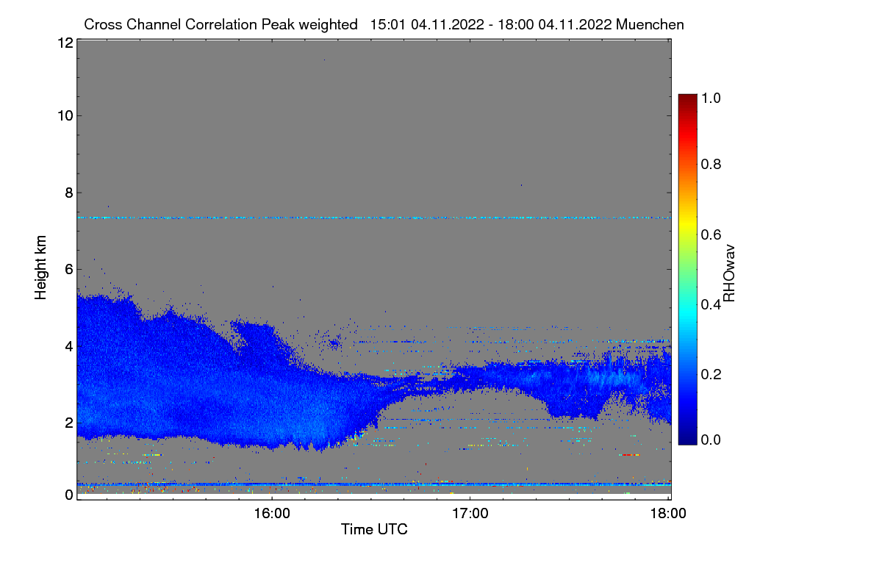
Task: Click the 17:00 time axis tick label
Action: (x=470, y=514)
